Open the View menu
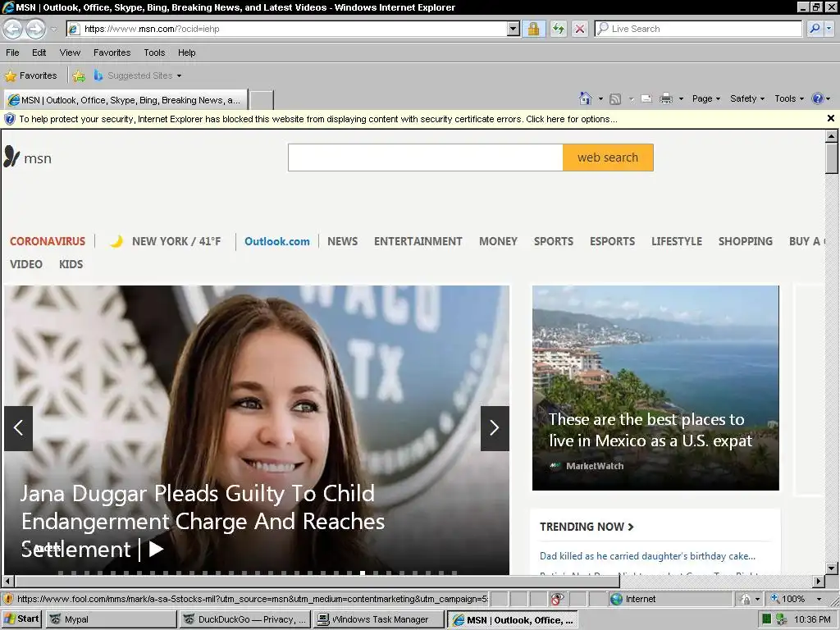 coord(70,52)
